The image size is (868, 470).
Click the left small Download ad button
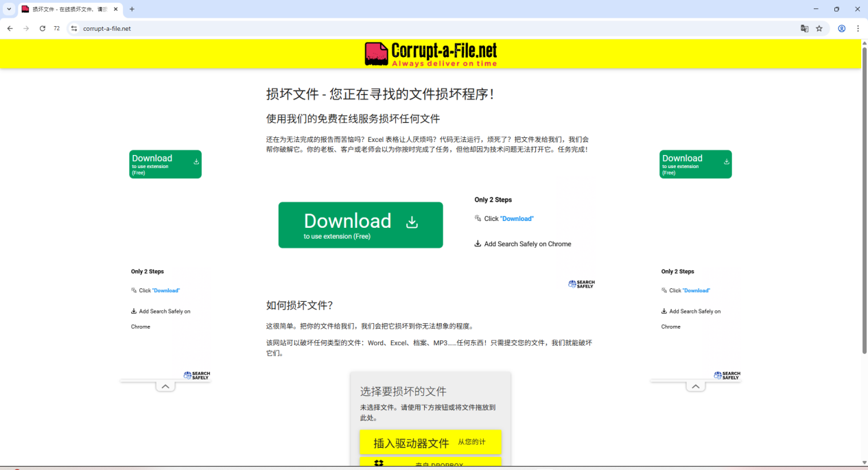click(165, 164)
